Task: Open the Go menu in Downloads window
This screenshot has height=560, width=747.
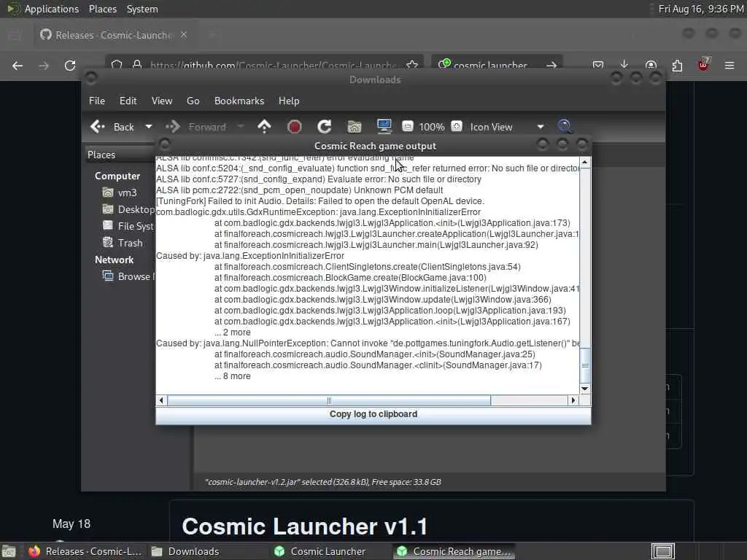Action: (x=193, y=101)
